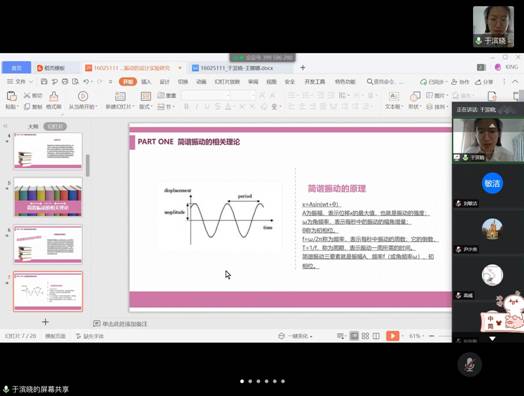Screen dimensions: 524x396
Task: Collapse the ribbon with the chevron arrow
Action: point(515,82)
